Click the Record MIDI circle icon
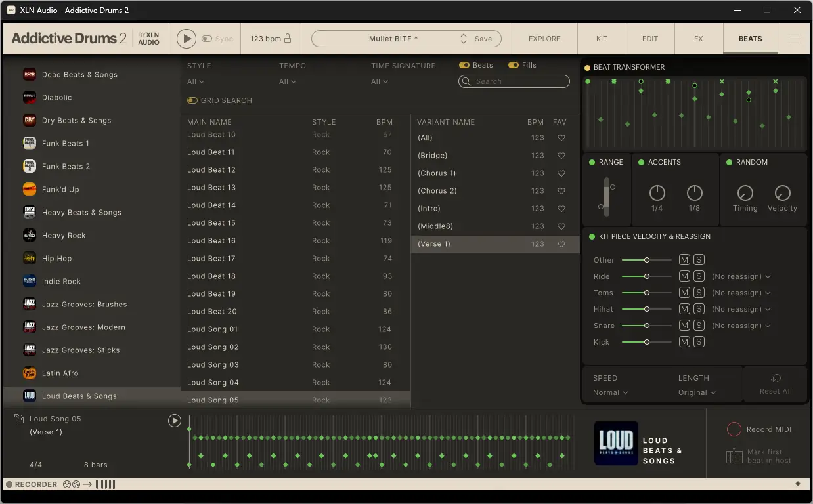 pos(734,429)
